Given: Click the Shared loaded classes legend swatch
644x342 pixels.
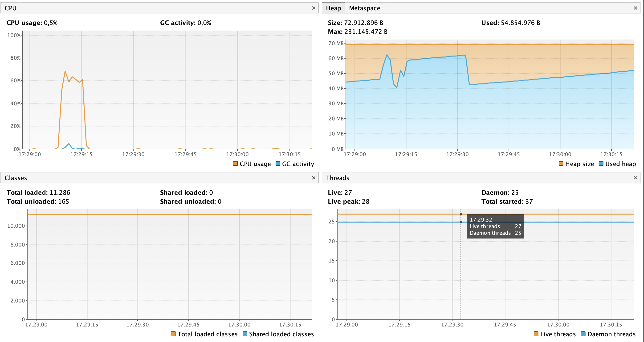Looking at the screenshot, I should [245, 334].
